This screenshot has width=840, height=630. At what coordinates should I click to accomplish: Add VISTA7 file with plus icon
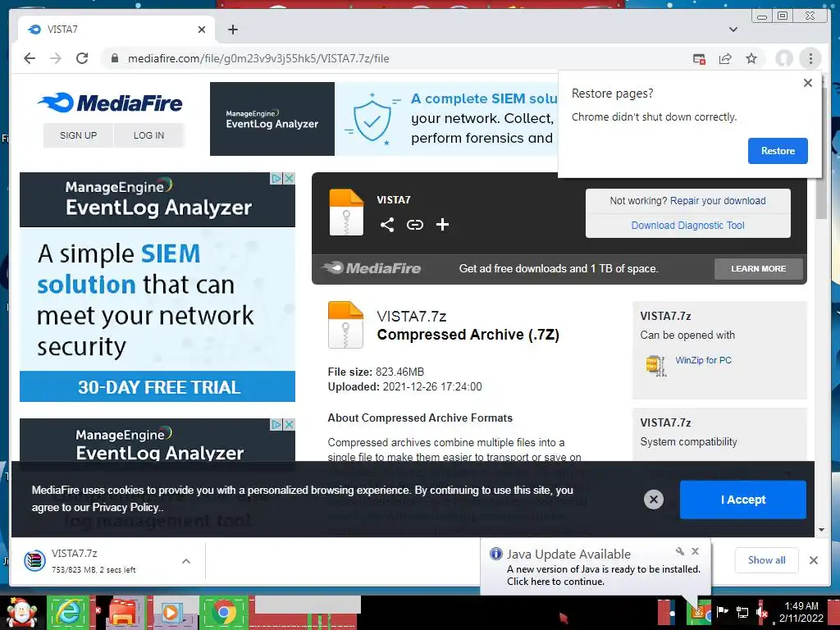click(442, 225)
